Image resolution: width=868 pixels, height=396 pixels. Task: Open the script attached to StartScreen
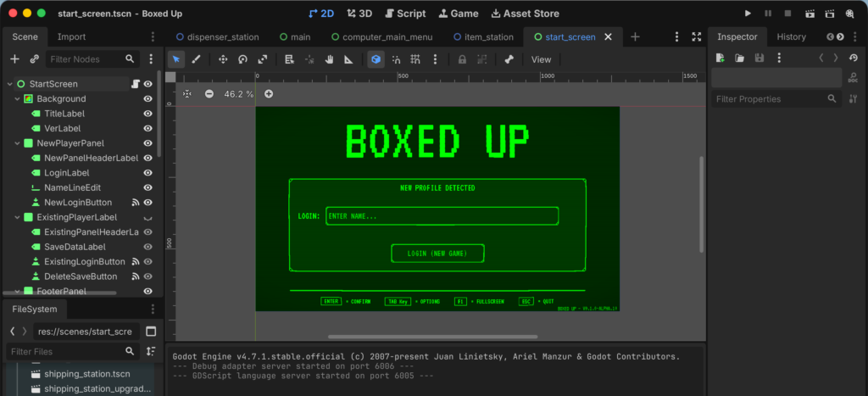[x=135, y=84]
